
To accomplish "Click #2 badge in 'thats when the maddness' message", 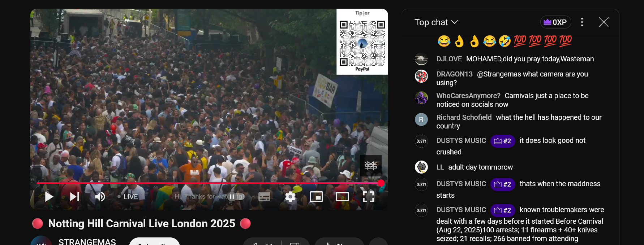I will point(503,184).
